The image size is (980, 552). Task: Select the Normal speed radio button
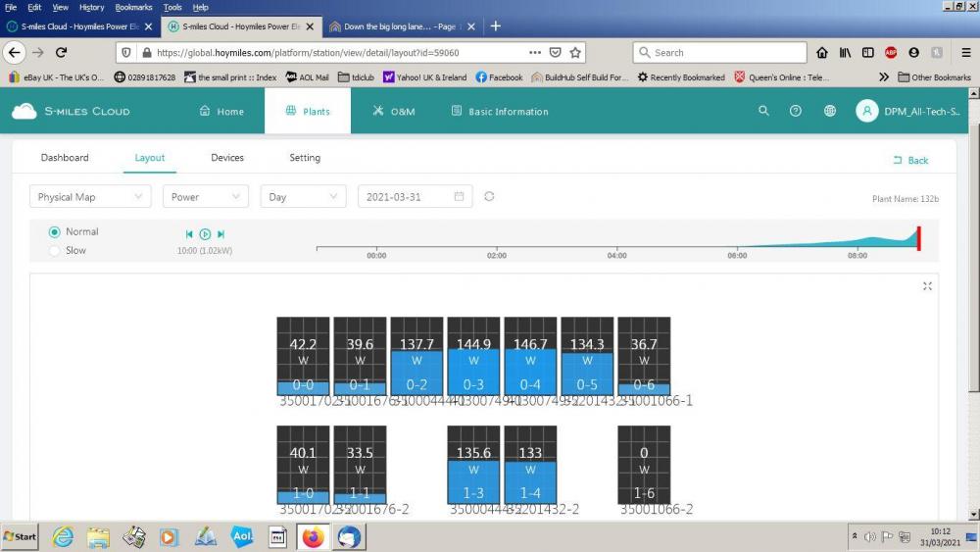54,232
